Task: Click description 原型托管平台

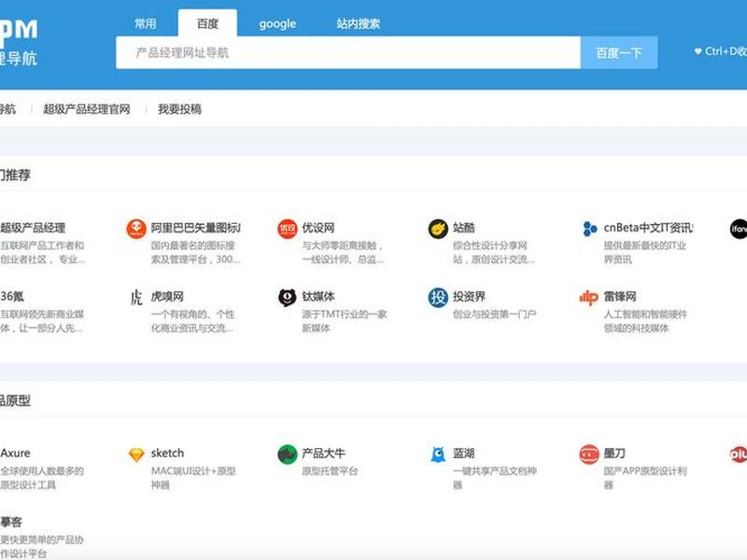Action: pyautogui.click(x=330, y=471)
